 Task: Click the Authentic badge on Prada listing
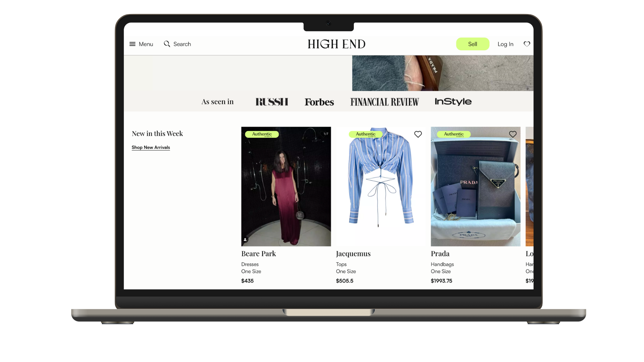[x=454, y=134]
